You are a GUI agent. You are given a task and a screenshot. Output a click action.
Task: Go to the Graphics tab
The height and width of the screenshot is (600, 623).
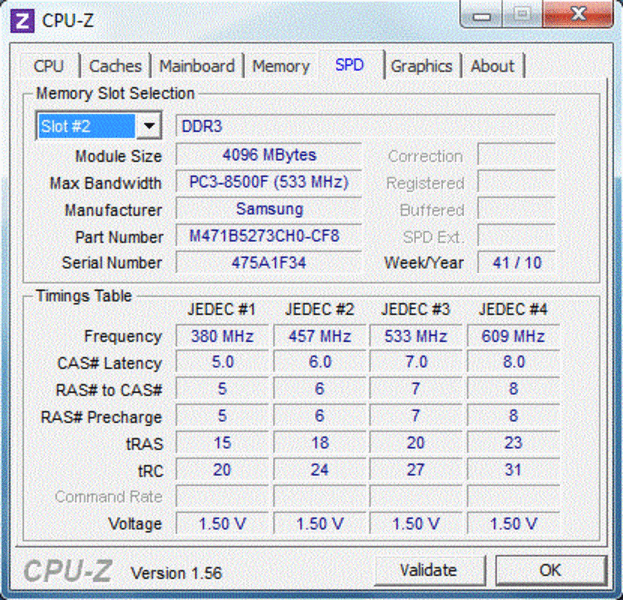pos(422,66)
